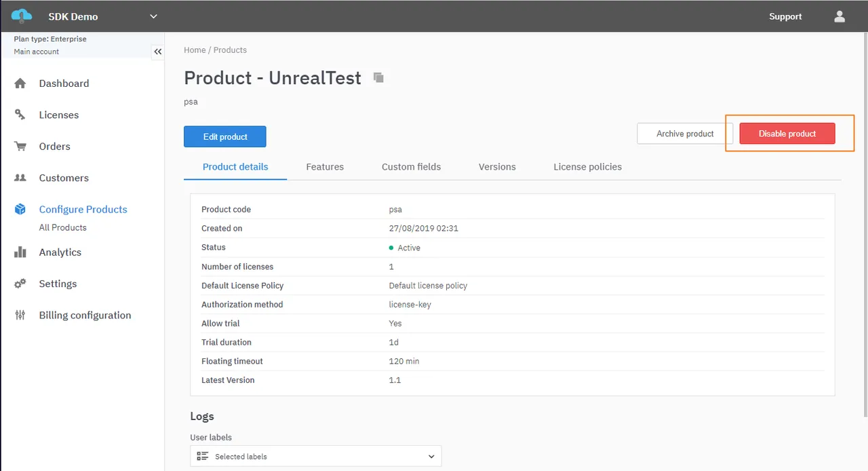Screen dimensions: 868x471
Task: Open Analytics with the bar chart icon
Action: [20, 252]
